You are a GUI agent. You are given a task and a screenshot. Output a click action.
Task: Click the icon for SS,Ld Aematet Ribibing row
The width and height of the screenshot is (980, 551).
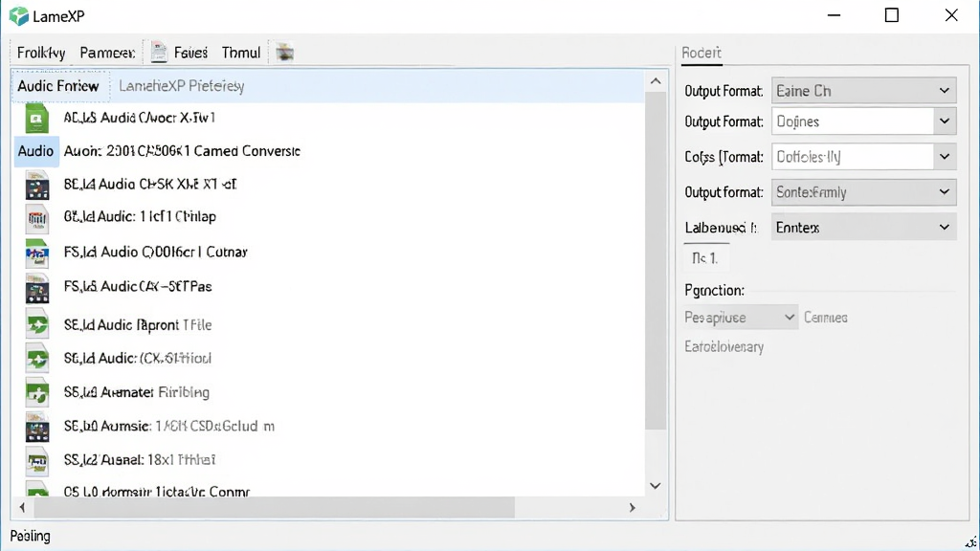[37, 392]
